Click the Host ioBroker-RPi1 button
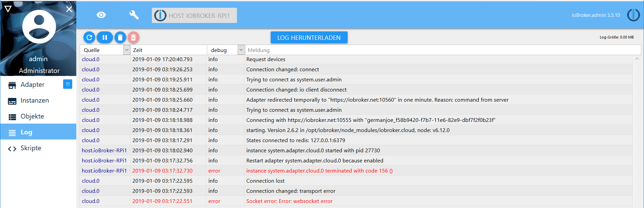The height and width of the screenshot is (208, 644). 194,16
